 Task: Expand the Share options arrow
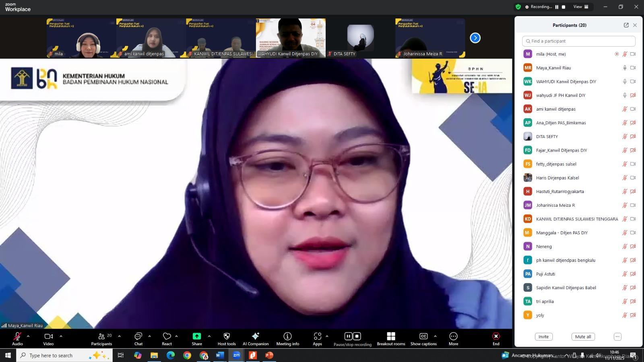pyautogui.click(x=209, y=336)
